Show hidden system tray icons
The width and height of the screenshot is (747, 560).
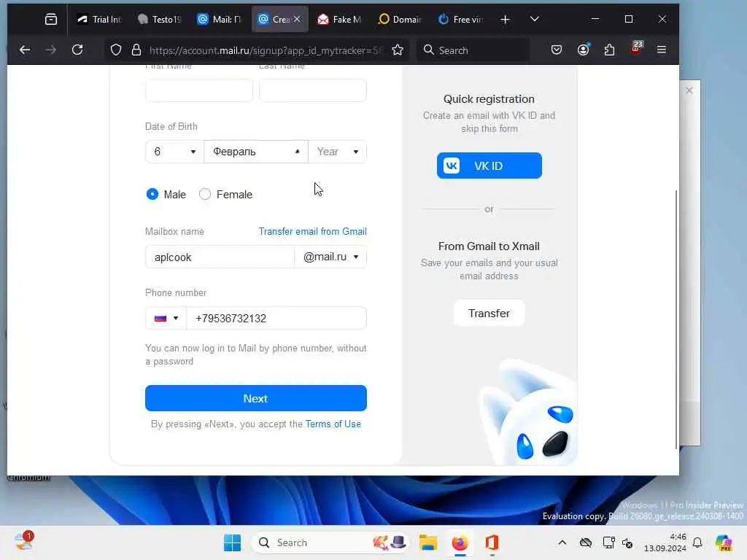tap(562, 542)
